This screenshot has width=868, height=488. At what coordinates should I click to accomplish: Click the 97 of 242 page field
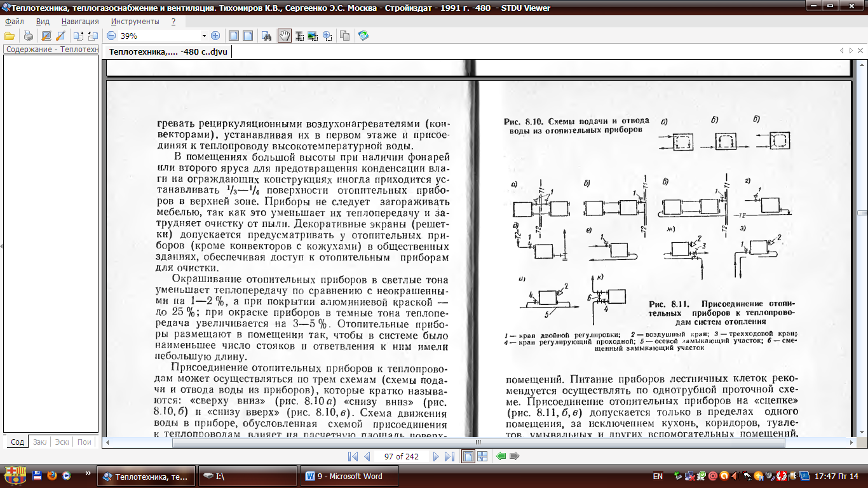point(401,456)
